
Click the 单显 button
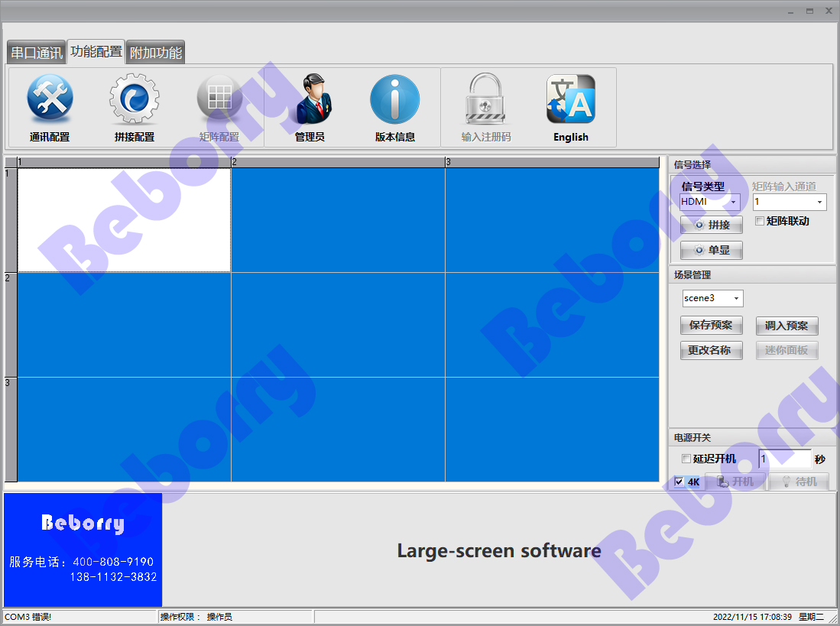point(712,250)
